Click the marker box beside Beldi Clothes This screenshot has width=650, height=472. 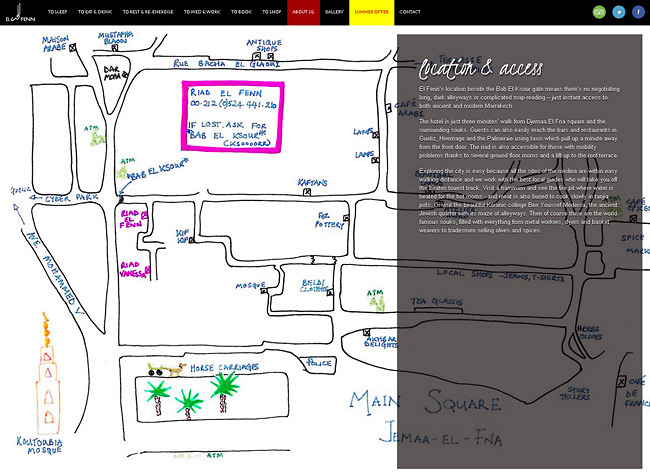point(330,293)
